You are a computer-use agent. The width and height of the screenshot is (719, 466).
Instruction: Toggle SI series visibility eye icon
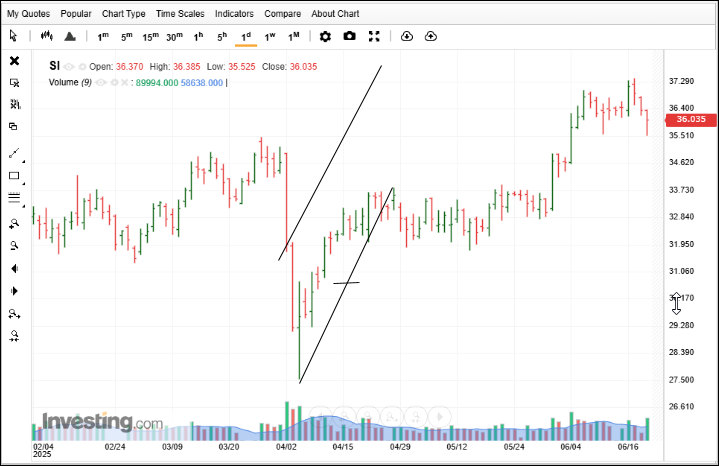(x=69, y=67)
